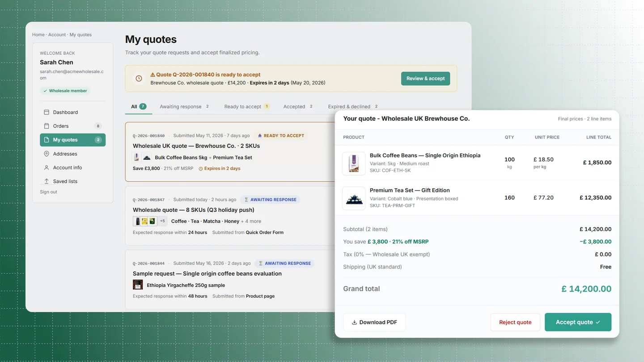The height and width of the screenshot is (362, 644).
Task: Click the −£ 3,800.00 savings value
Action: point(595,242)
